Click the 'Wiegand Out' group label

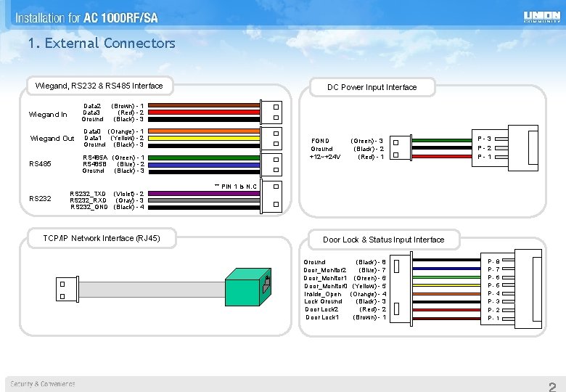[52, 139]
